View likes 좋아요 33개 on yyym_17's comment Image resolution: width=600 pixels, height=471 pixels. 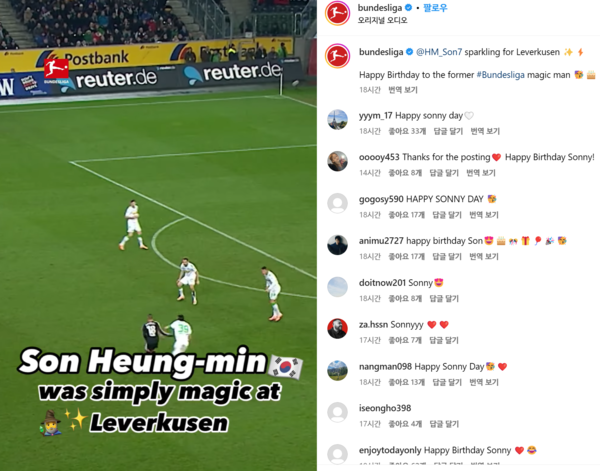point(407,132)
